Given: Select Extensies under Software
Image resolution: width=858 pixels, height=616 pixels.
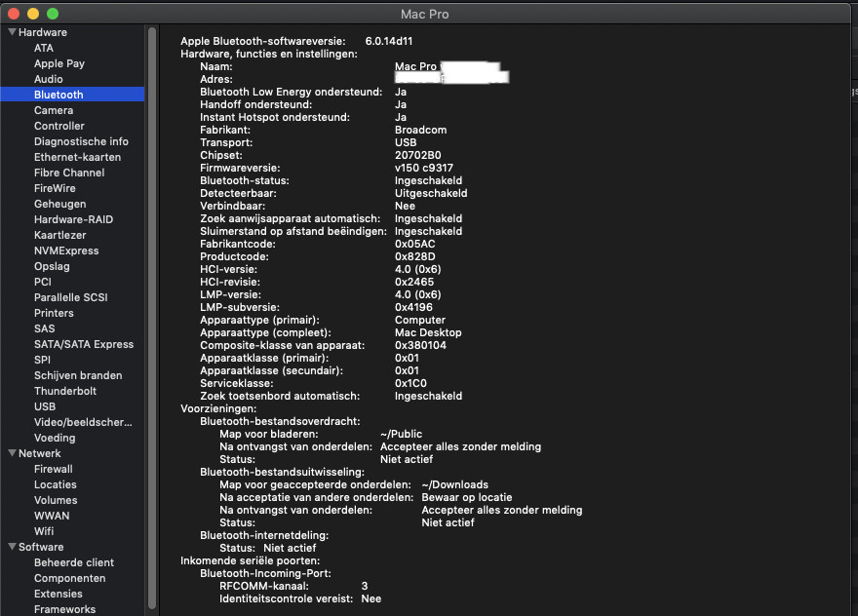Looking at the screenshot, I should (58, 594).
